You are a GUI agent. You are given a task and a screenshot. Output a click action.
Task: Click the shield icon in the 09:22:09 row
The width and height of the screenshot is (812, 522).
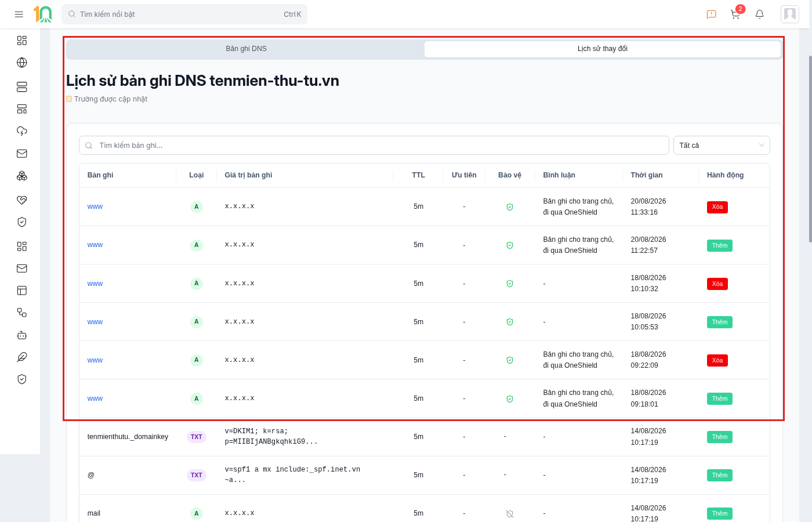(510, 360)
